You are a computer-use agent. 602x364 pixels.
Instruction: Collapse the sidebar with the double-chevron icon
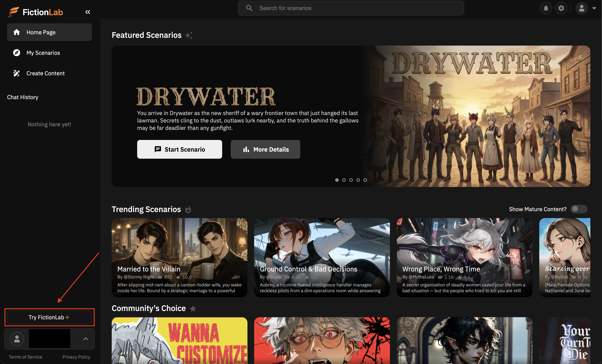(88, 12)
